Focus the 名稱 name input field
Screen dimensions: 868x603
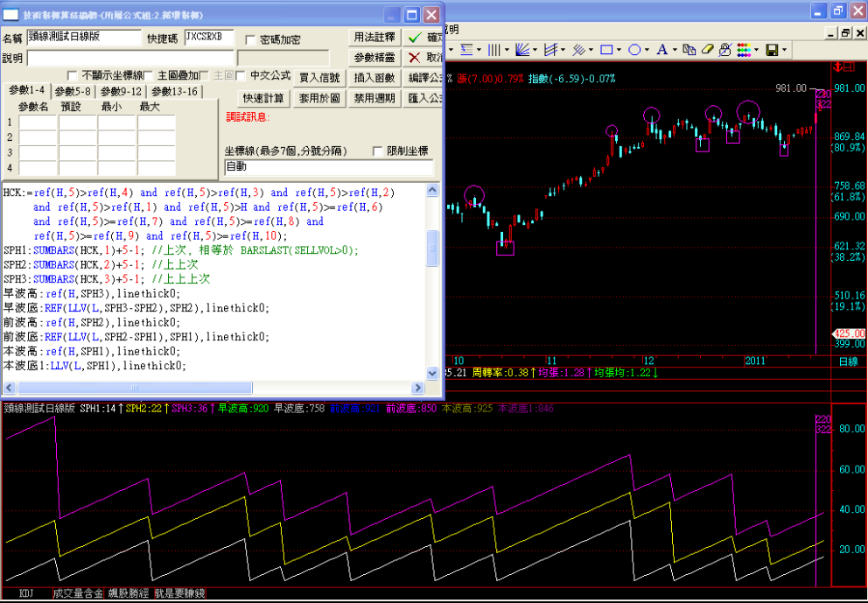pyautogui.click(x=84, y=38)
